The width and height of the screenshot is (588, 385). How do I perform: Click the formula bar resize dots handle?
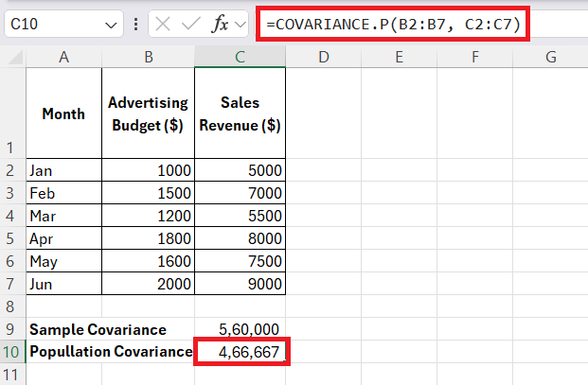[135, 25]
